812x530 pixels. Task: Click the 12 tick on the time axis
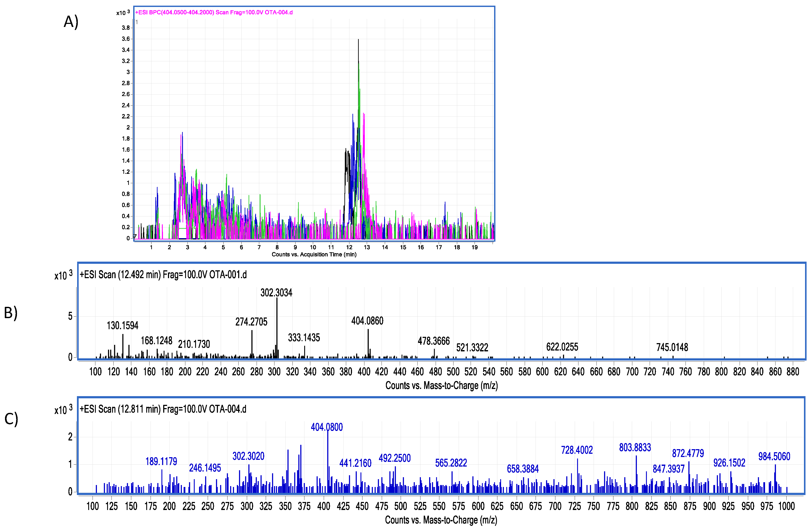[349, 248]
